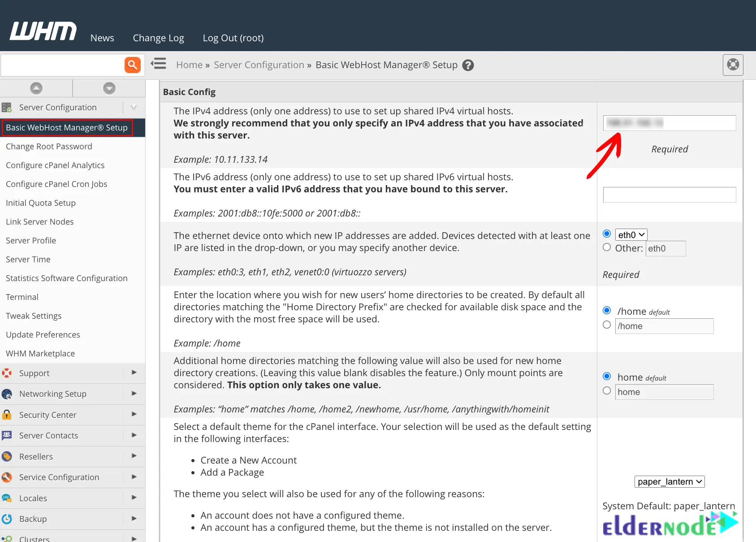Expand the Service Configuration section arrow
Image resolution: width=756 pixels, height=542 pixels.
pos(134,477)
